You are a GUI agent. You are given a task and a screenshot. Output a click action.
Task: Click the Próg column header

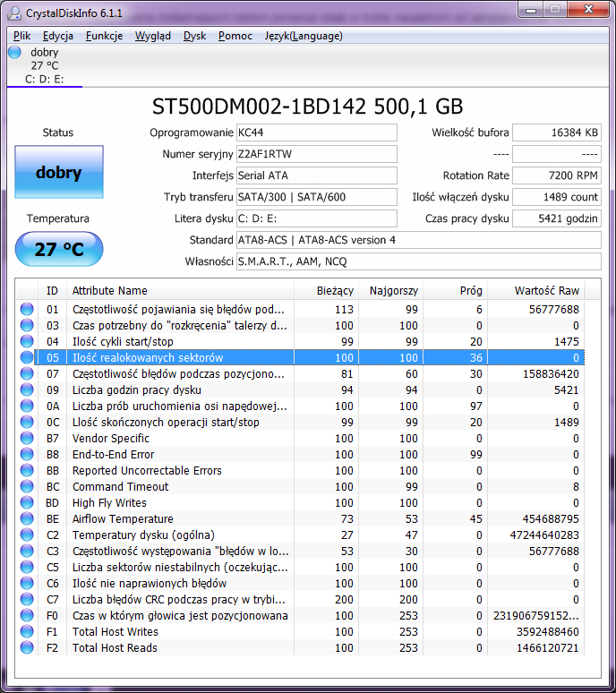[x=456, y=290]
